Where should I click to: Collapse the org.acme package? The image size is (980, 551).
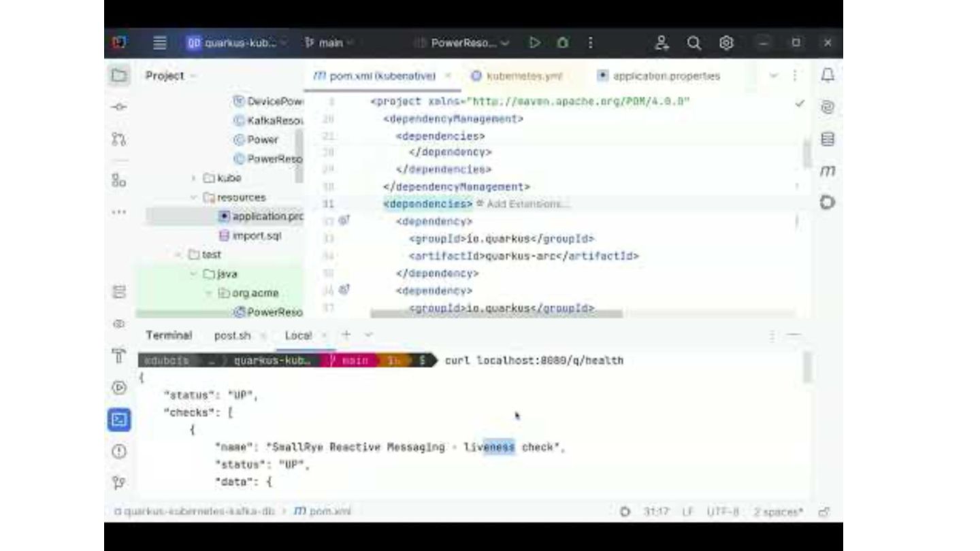click(209, 293)
